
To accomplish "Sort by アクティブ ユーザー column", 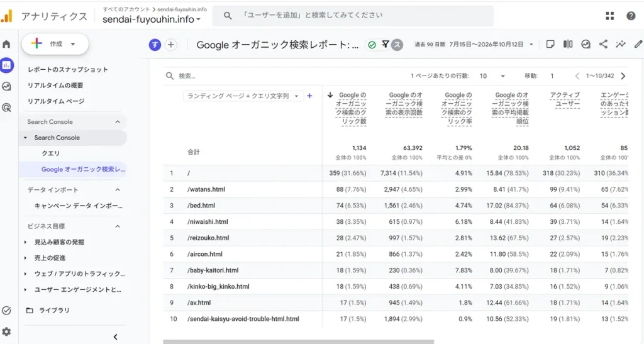I will click(565, 99).
